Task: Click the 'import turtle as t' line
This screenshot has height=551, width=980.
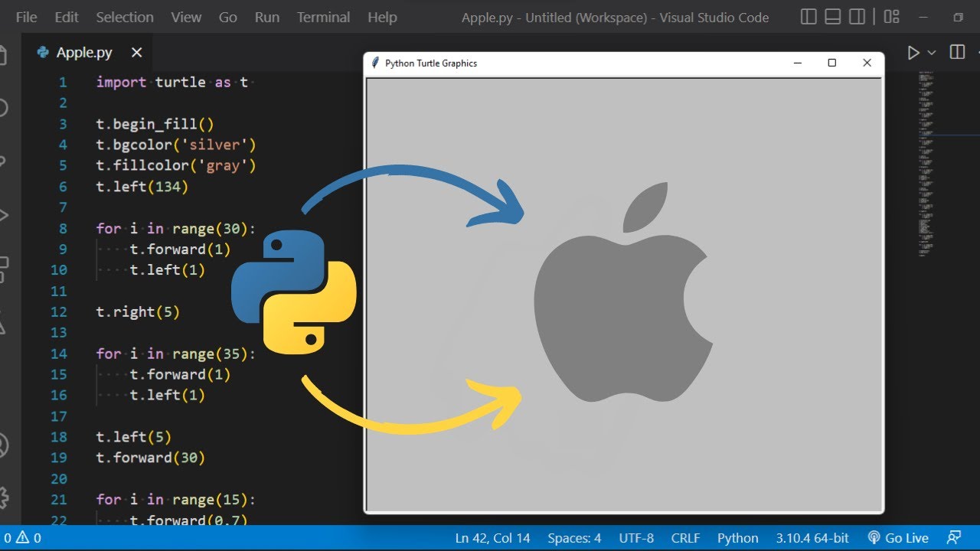Action: (172, 82)
